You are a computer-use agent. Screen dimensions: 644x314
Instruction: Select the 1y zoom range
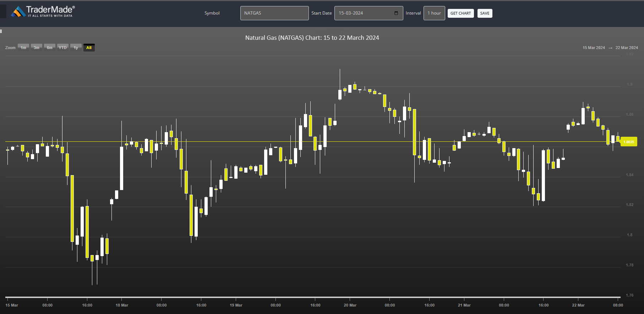76,48
